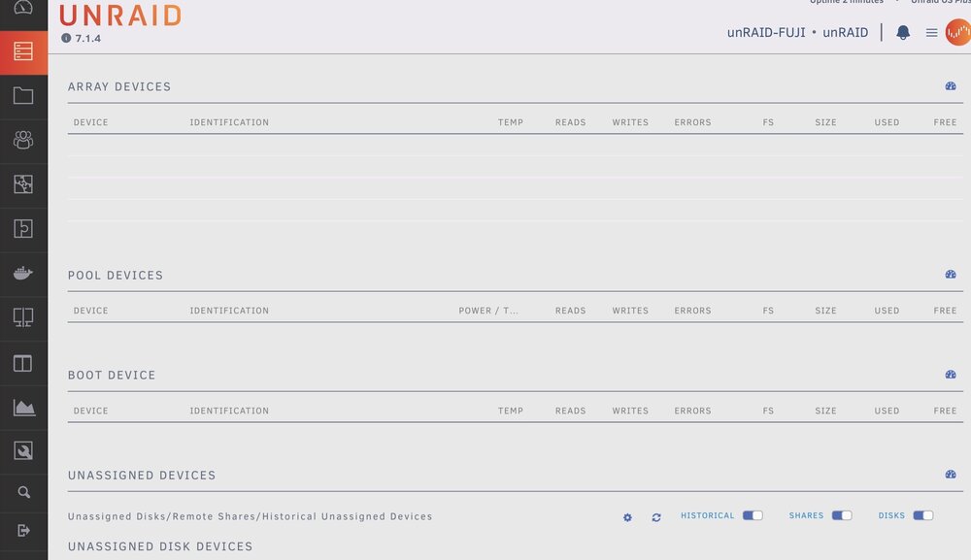Click the logout arrow icon in sidebar
Screen dimensions: 971x560
(23, 531)
